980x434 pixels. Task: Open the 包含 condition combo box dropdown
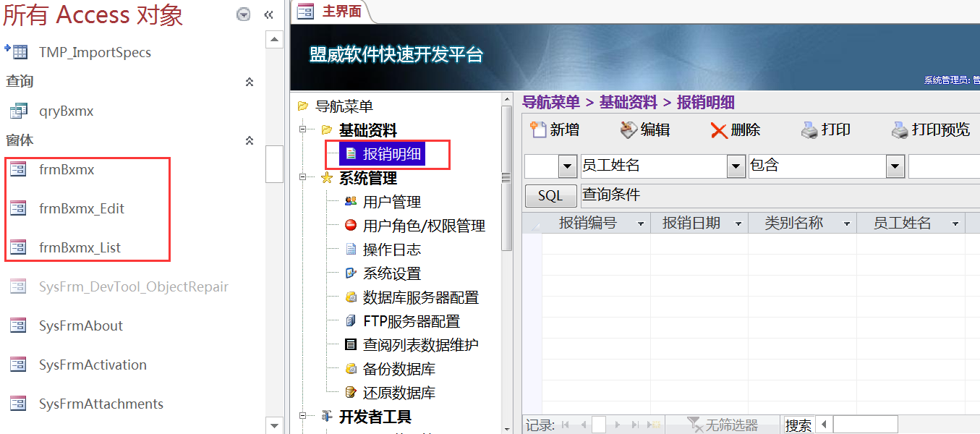pyautogui.click(x=895, y=166)
